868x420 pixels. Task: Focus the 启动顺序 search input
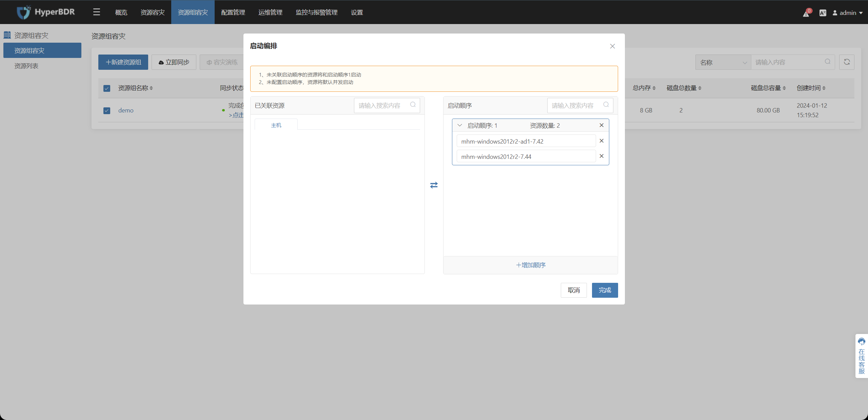[x=580, y=105]
